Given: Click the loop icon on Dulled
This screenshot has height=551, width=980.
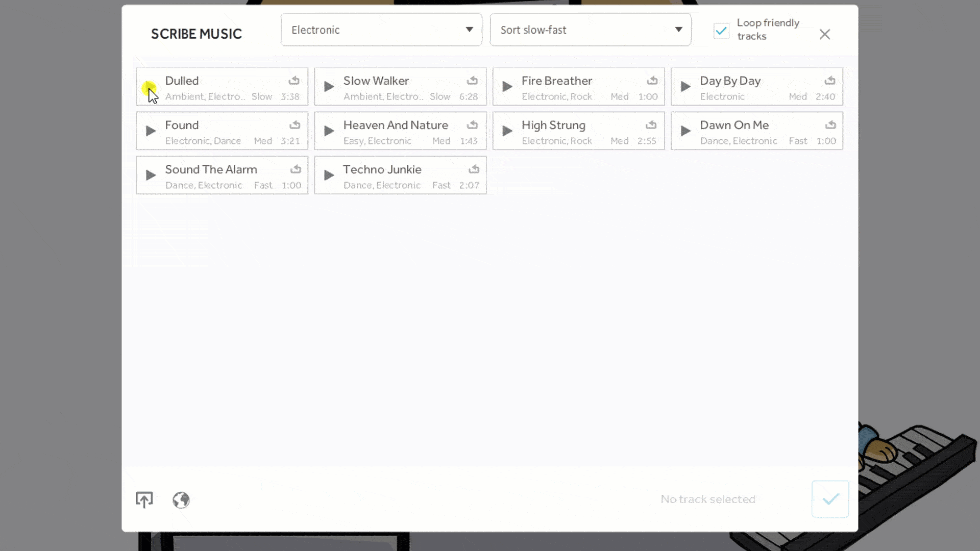Looking at the screenshot, I should [x=294, y=81].
